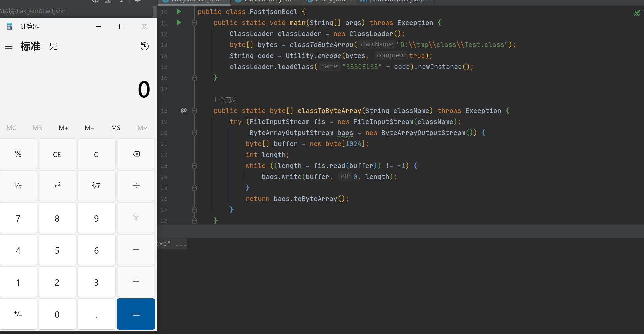Click the square root key
The image size is (644, 334).
(x=96, y=186)
